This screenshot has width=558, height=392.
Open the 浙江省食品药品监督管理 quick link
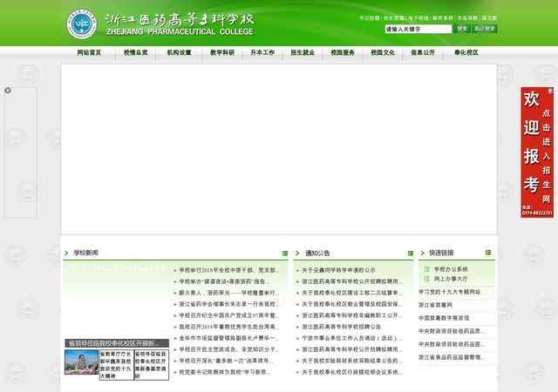(x=452, y=357)
